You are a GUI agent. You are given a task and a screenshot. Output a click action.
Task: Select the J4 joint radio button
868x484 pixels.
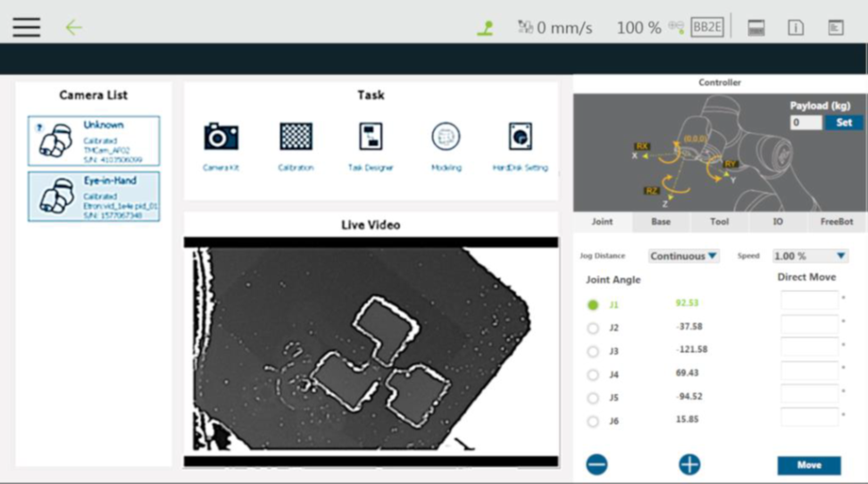click(593, 374)
